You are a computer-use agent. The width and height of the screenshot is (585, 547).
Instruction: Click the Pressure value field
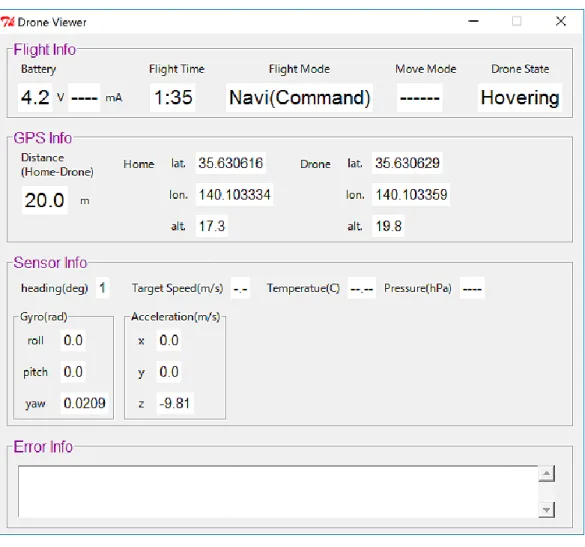coord(472,288)
